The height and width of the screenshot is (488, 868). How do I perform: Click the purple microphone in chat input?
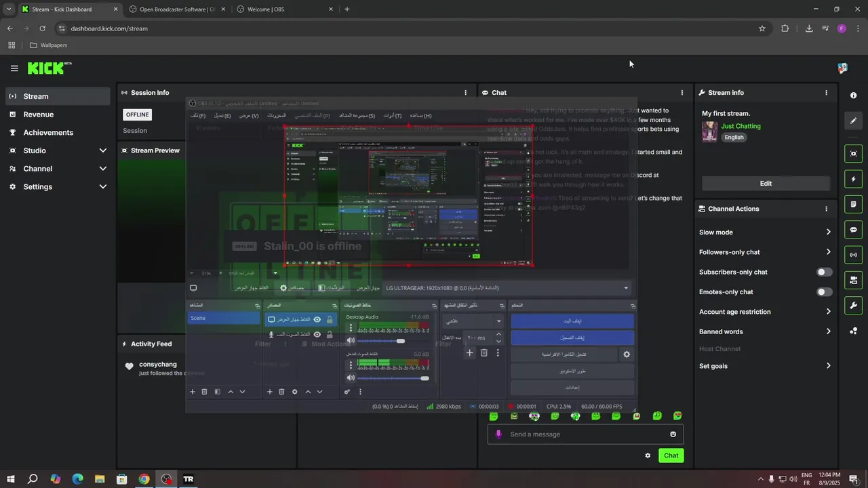pos(498,434)
